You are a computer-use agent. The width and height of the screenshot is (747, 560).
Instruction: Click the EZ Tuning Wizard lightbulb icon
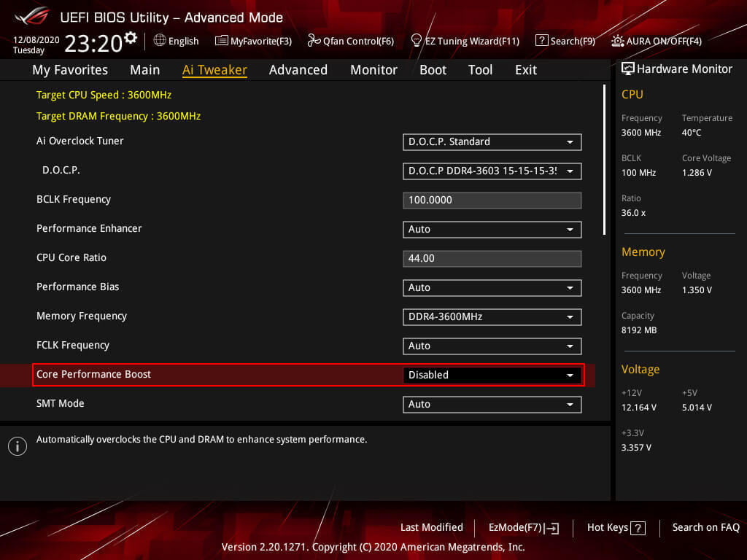pyautogui.click(x=416, y=41)
